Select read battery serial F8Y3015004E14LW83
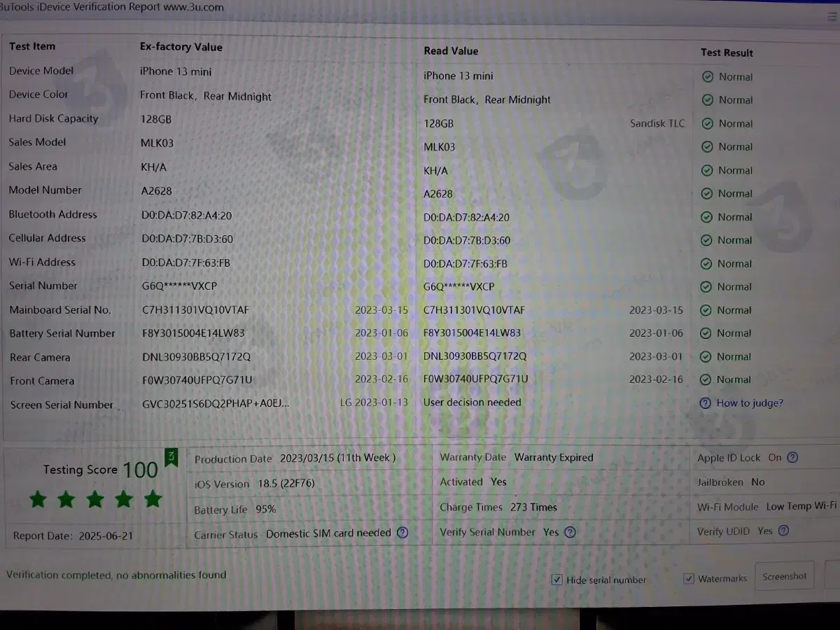Viewport: 840px width, 630px height. (472, 333)
